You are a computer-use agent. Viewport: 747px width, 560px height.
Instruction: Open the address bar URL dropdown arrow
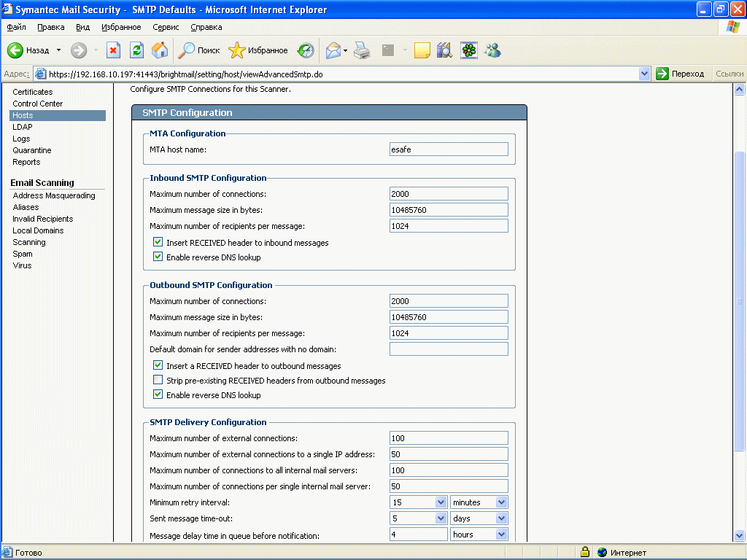point(644,74)
